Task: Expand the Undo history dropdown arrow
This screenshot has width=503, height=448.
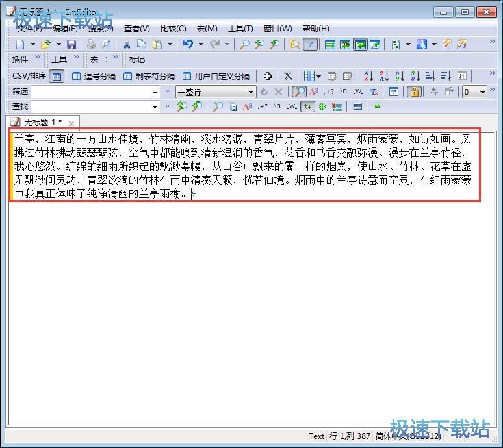Action: (x=201, y=44)
